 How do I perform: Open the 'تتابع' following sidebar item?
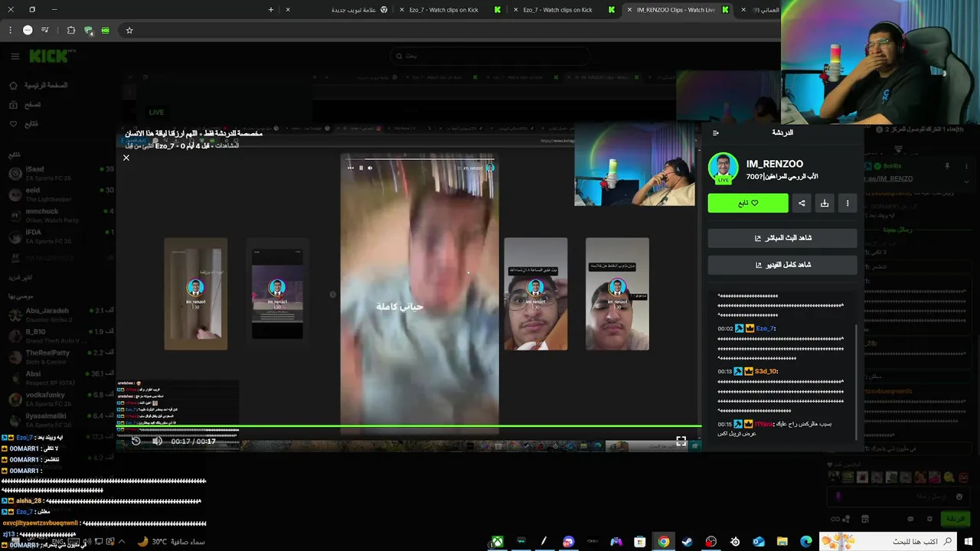(x=23, y=123)
